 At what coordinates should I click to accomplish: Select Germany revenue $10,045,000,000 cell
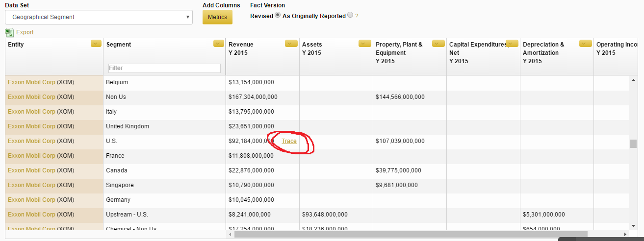[262, 200]
